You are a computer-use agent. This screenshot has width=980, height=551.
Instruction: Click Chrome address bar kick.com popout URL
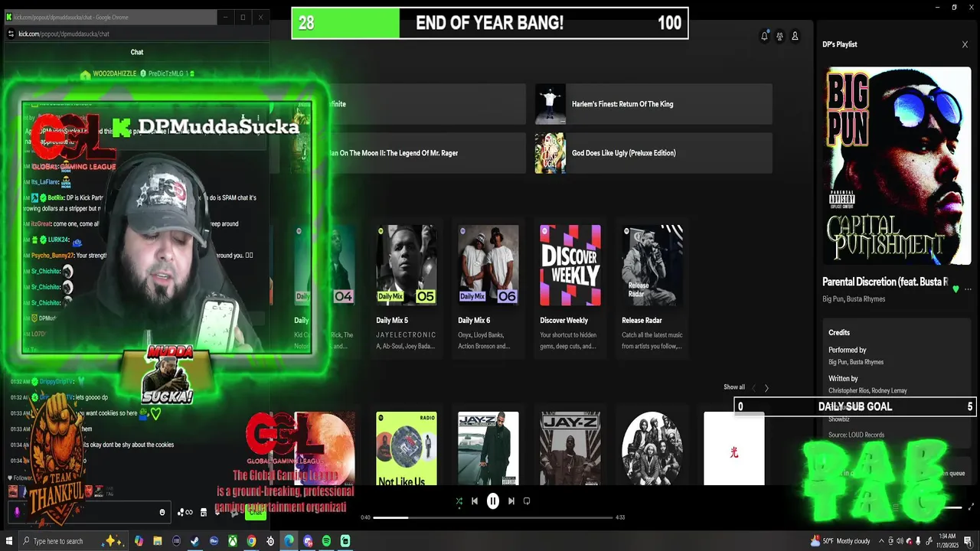point(64,34)
